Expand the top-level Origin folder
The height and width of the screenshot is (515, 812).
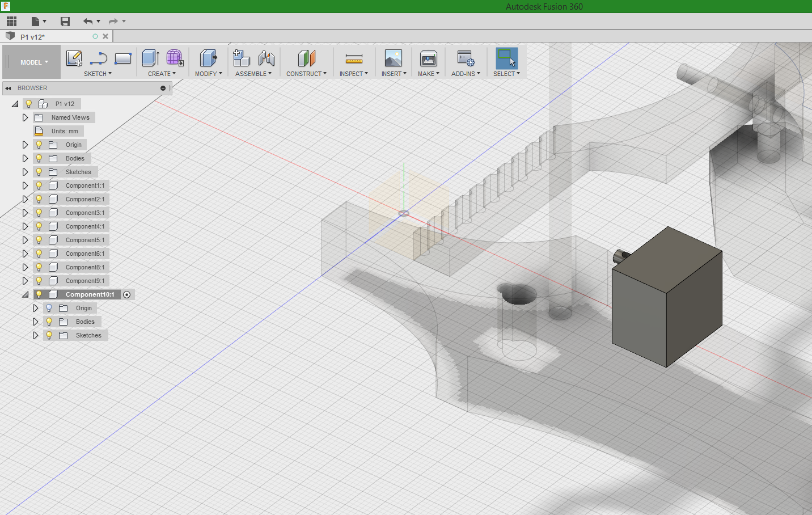tap(25, 145)
